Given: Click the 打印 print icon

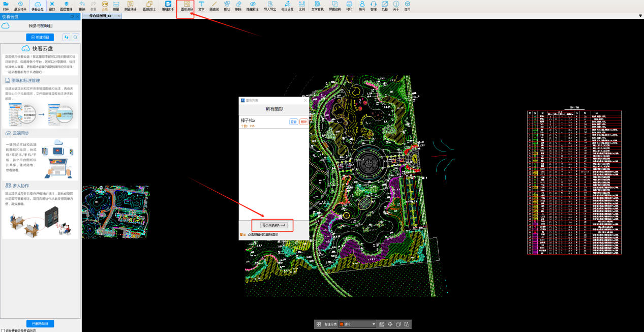Looking at the screenshot, I should (x=349, y=6).
